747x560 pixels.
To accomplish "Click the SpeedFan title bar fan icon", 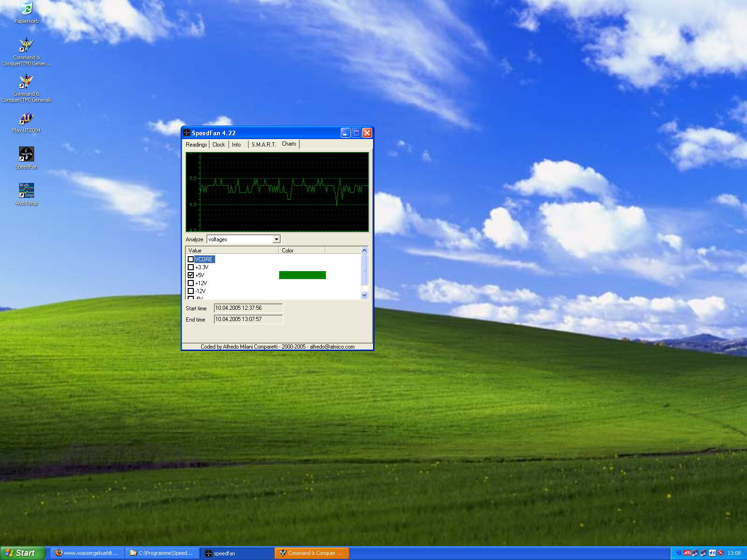I will (x=187, y=133).
